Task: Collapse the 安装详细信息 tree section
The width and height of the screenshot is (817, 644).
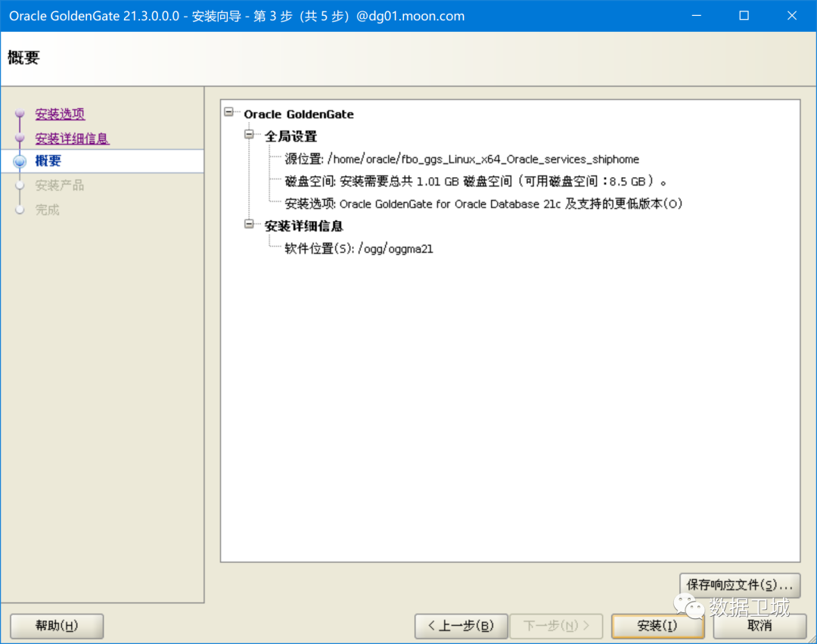Action: (x=249, y=224)
